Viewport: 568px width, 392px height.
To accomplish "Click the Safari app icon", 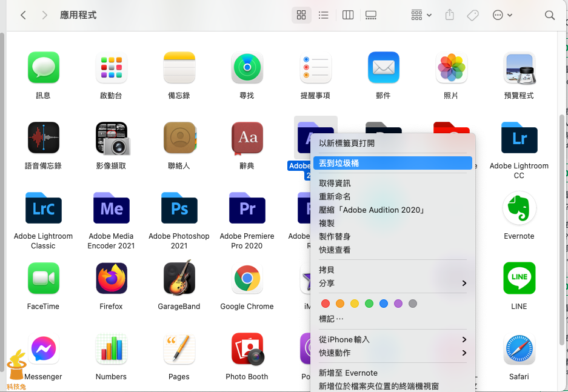I will point(519,348).
